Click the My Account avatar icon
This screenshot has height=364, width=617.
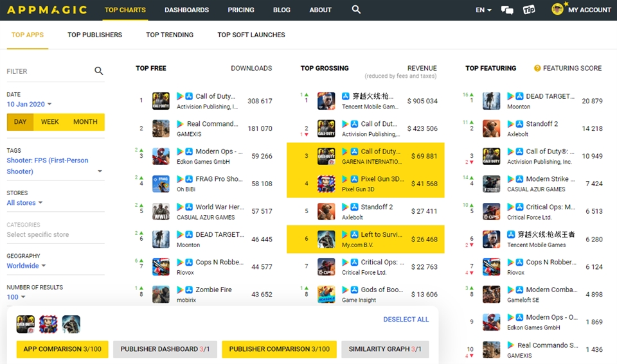click(x=557, y=10)
